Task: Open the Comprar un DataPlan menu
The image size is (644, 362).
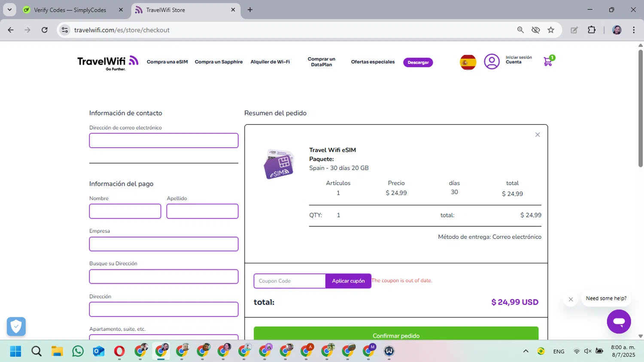Action: click(322, 62)
